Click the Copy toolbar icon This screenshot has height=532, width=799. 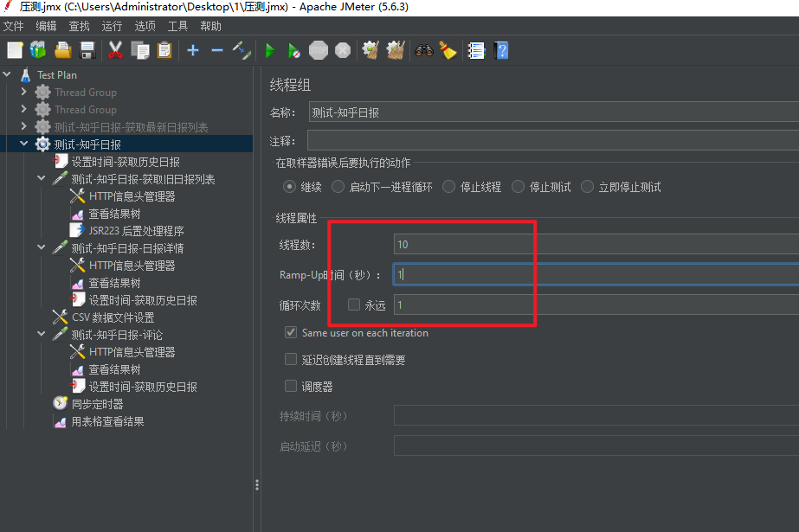pyautogui.click(x=140, y=50)
